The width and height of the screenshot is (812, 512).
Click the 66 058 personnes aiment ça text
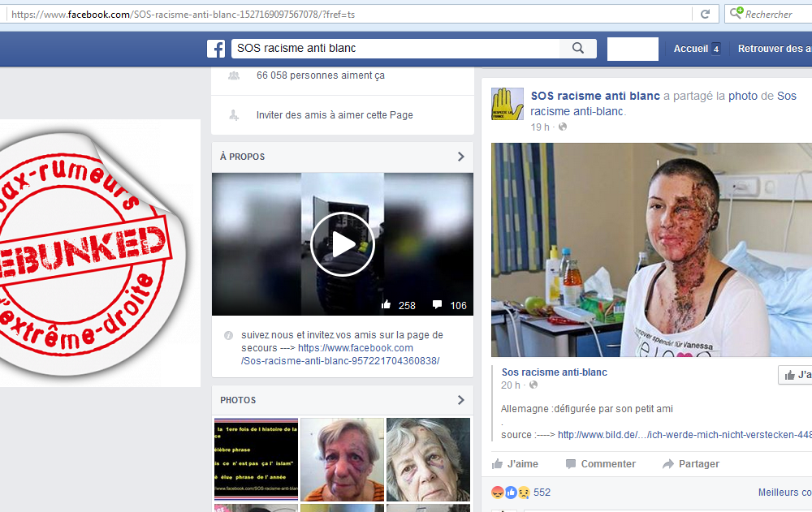[321, 75]
